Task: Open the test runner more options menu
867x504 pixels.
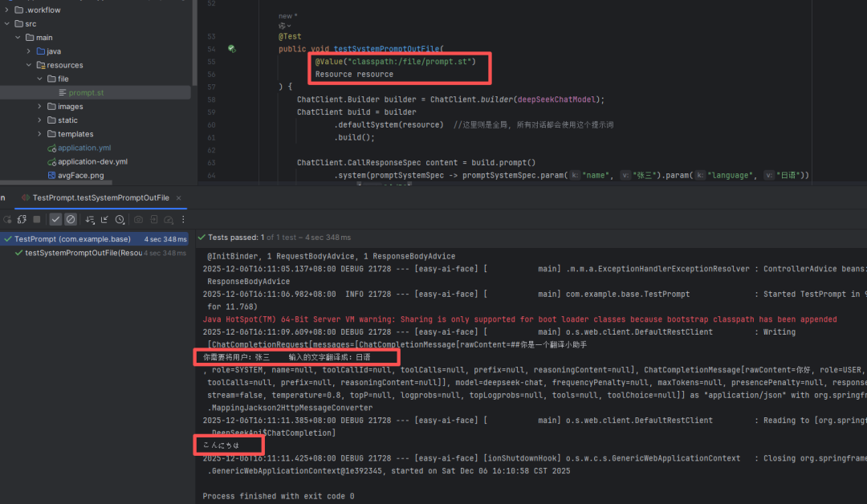Action: [x=184, y=219]
